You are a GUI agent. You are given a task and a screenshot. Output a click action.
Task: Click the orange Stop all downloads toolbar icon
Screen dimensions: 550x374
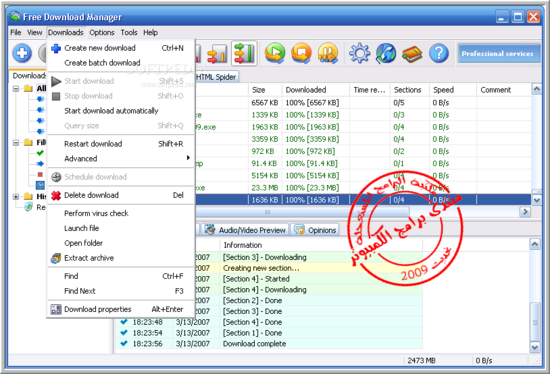301,53
